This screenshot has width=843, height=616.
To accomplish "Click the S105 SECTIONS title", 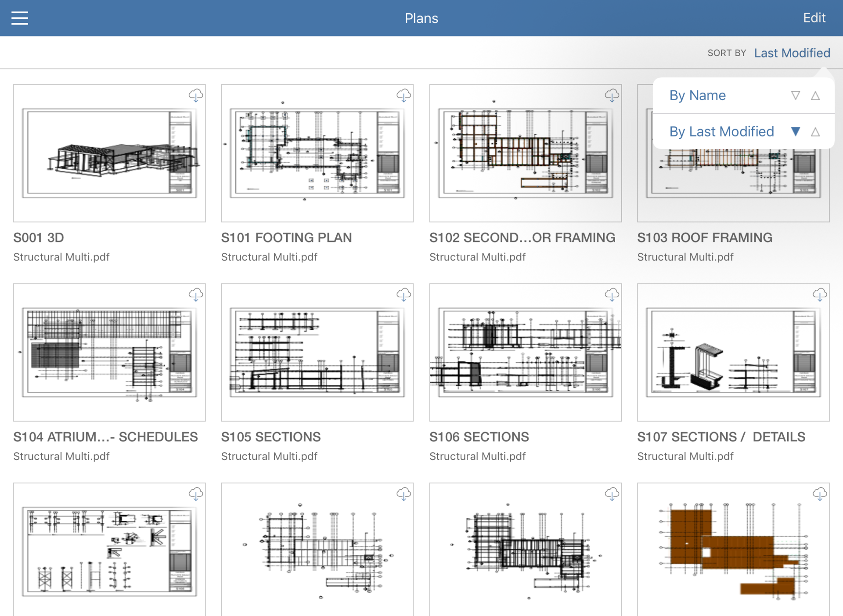I will click(x=271, y=437).
